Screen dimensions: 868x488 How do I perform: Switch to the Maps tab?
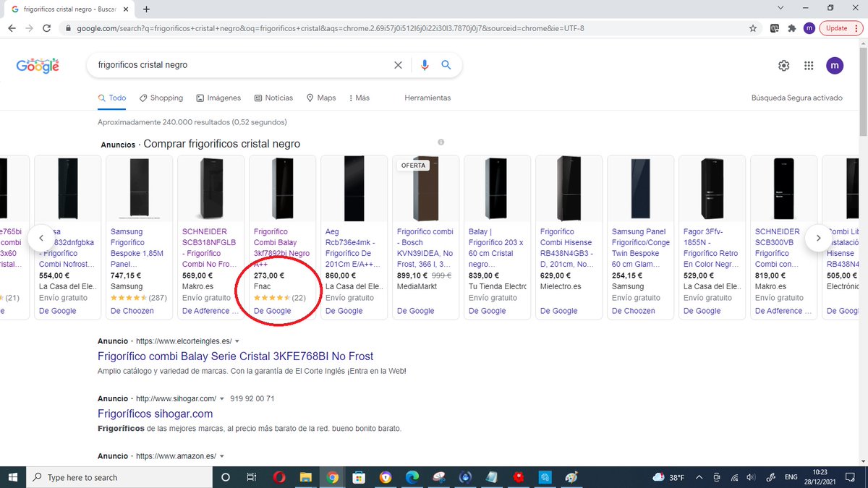[x=321, y=98]
